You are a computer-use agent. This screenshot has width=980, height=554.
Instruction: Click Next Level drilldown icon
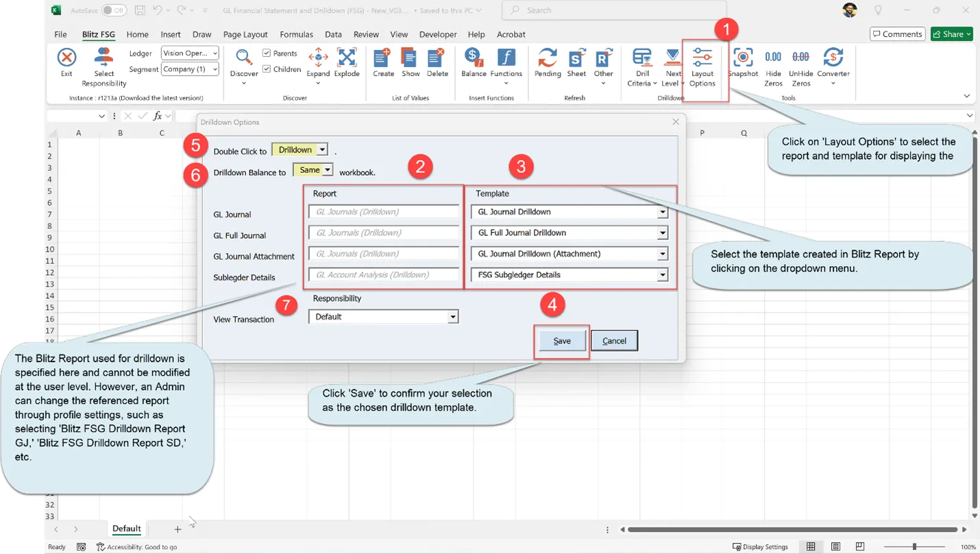pyautogui.click(x=674, y=58)
